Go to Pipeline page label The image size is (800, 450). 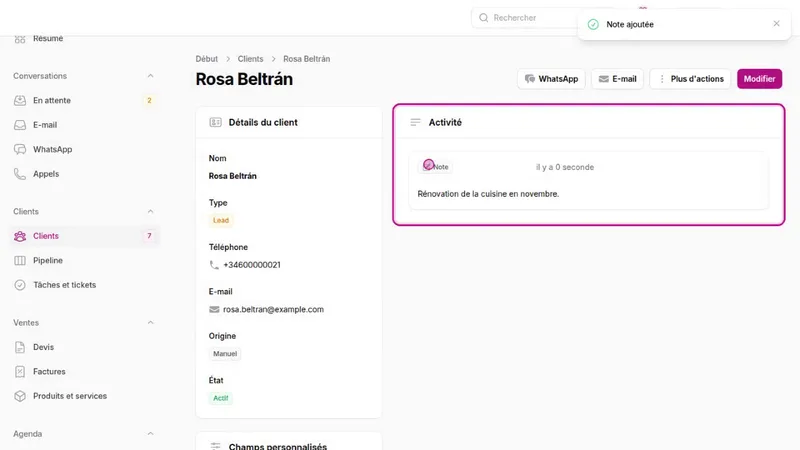48,261
